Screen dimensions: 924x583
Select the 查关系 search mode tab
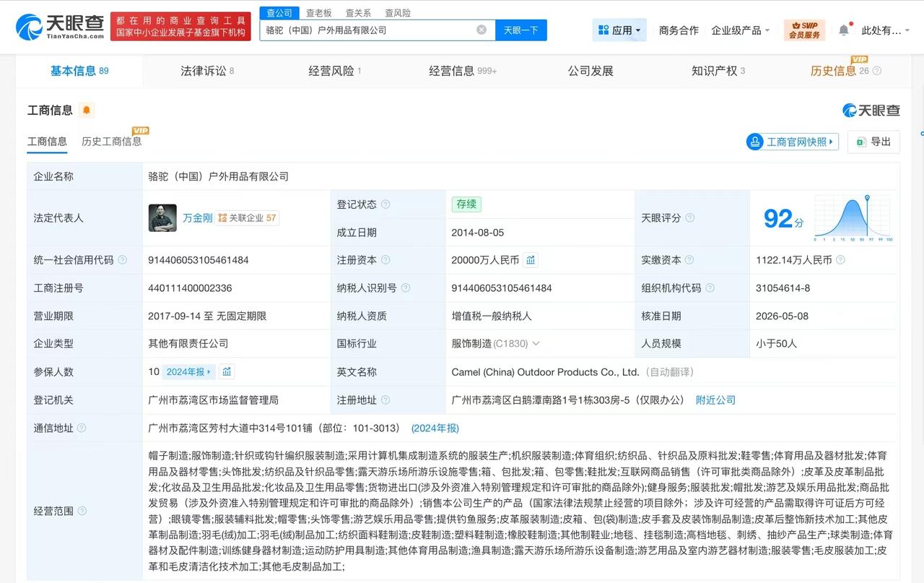coord(358,13)
